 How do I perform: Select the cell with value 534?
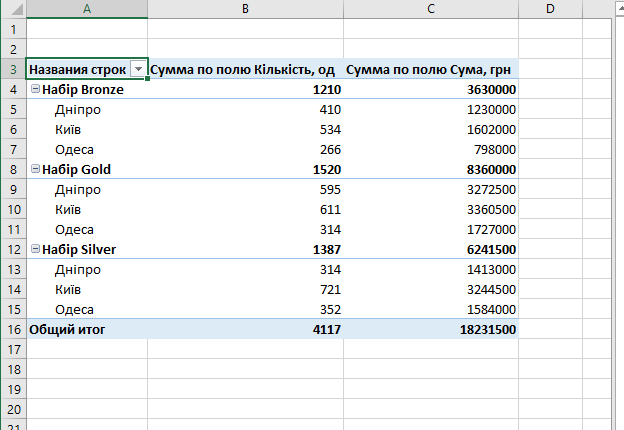[x=245, y=129]
